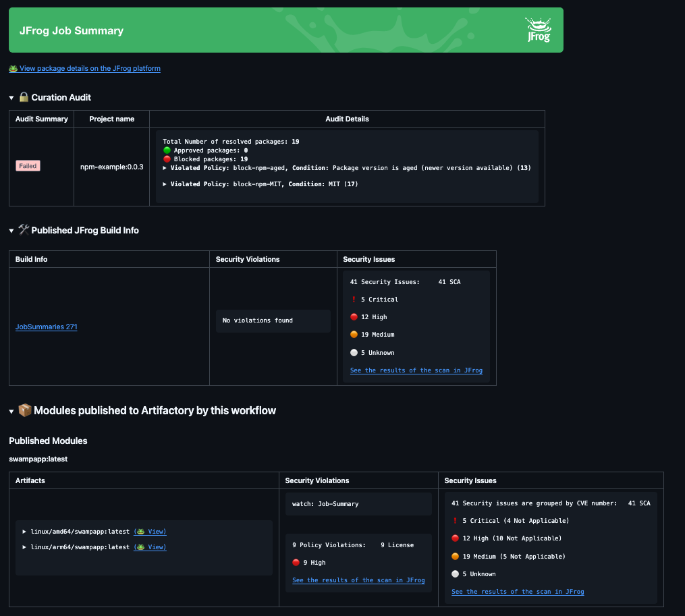Click the tools icon beside Published JFrog Build Info
Screen dimensions: 685x616
[24, 230]
